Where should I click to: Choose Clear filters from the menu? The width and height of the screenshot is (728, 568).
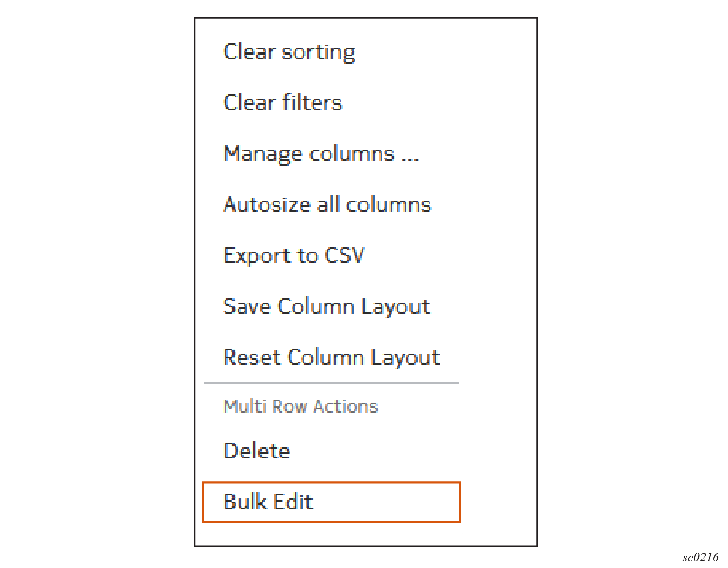(282, 103)
